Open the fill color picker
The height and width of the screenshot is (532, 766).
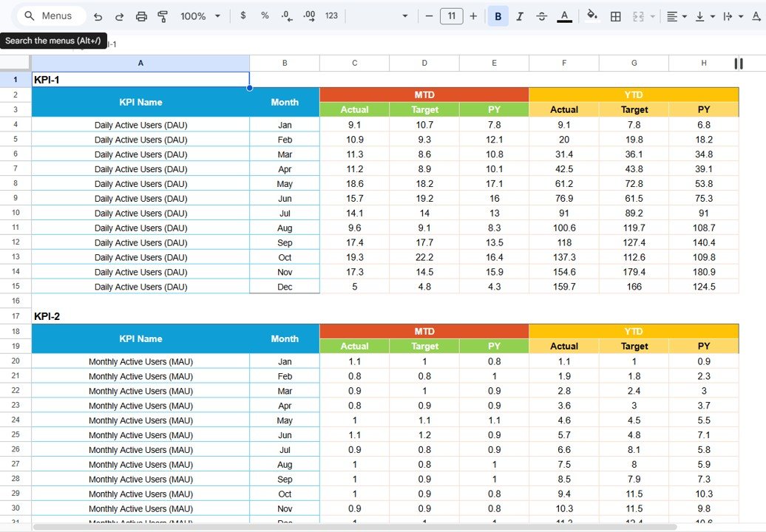[592, 16]
